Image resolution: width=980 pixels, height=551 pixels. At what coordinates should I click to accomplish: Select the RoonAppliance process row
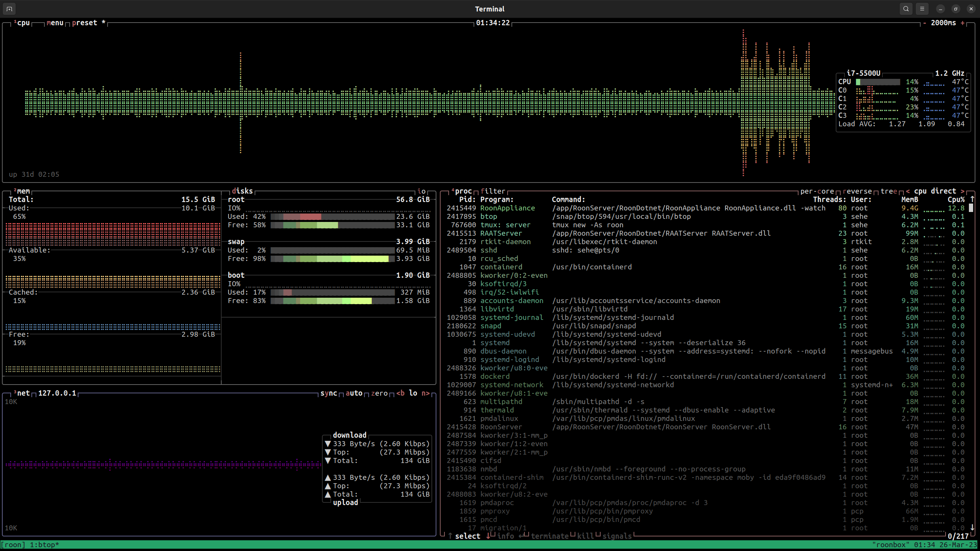pyautogui.click(x=508, y=208)
